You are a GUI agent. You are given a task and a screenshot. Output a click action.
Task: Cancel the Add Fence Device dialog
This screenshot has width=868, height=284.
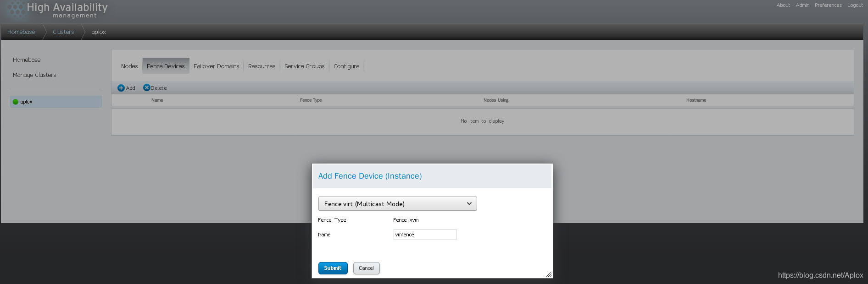coord(366,268)
